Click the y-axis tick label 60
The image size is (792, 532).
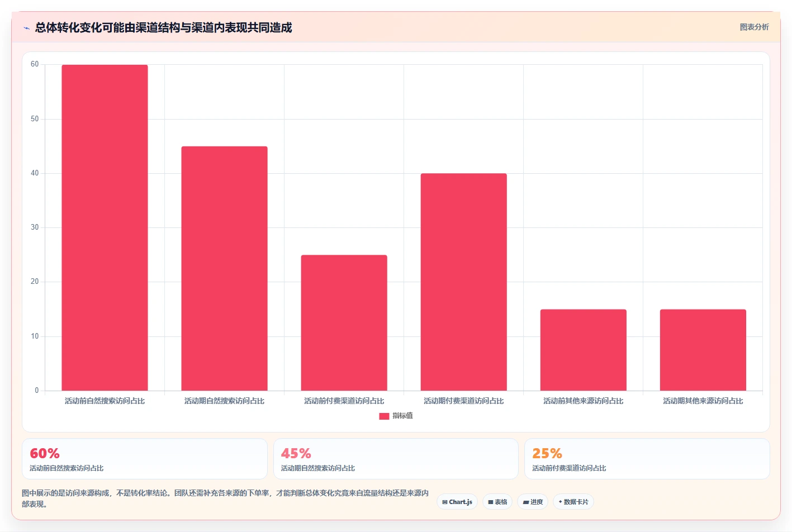tap(35, 64)
